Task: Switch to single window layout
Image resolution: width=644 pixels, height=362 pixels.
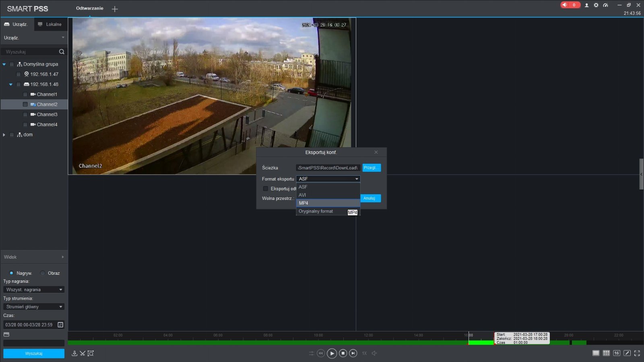Action: point(596,353)
